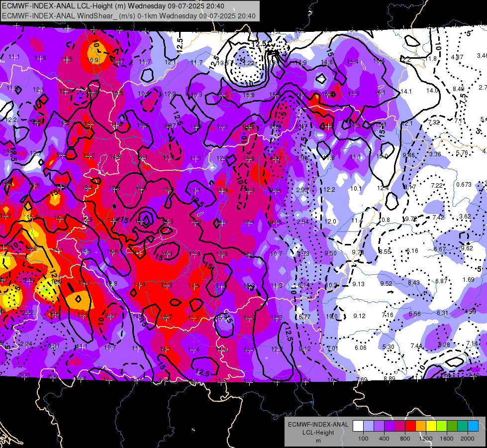The image size is (487, 448).
Task: Click the grid value 6.31
Action: (443, 313)
